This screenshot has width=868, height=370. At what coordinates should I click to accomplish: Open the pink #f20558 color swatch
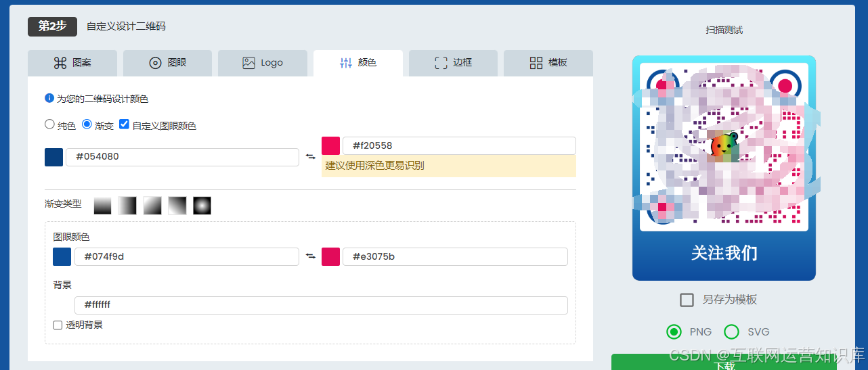(330, 145)
